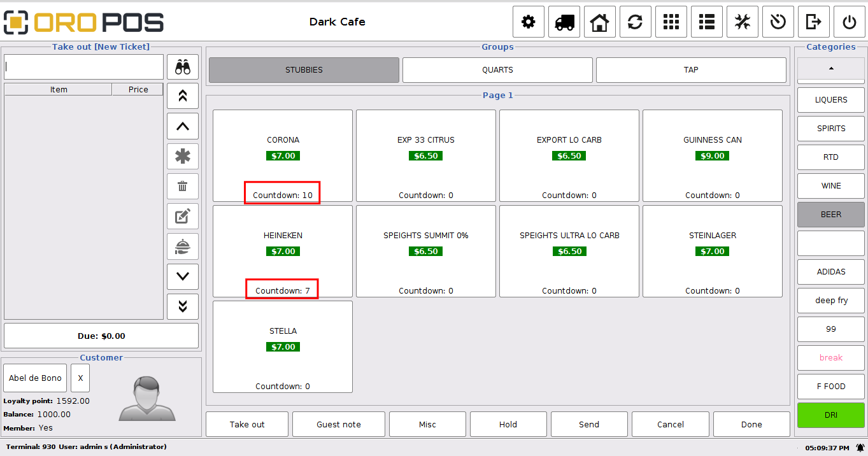Click the Hold button
The image size is (868, 456).
coord(508,424)
